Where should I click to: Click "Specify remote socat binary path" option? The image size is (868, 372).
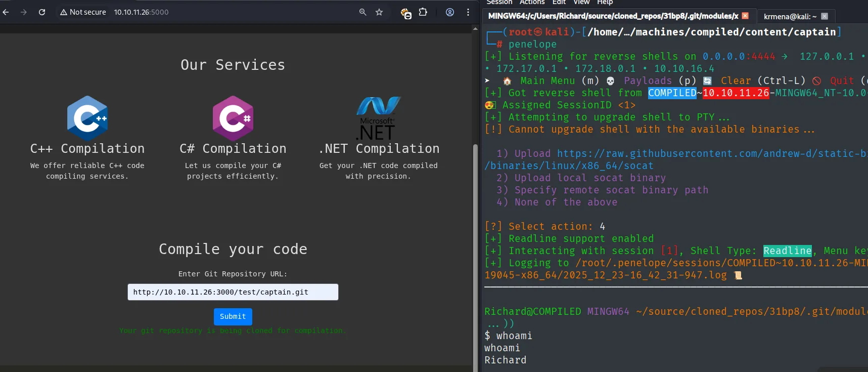(x=603, y=190)
